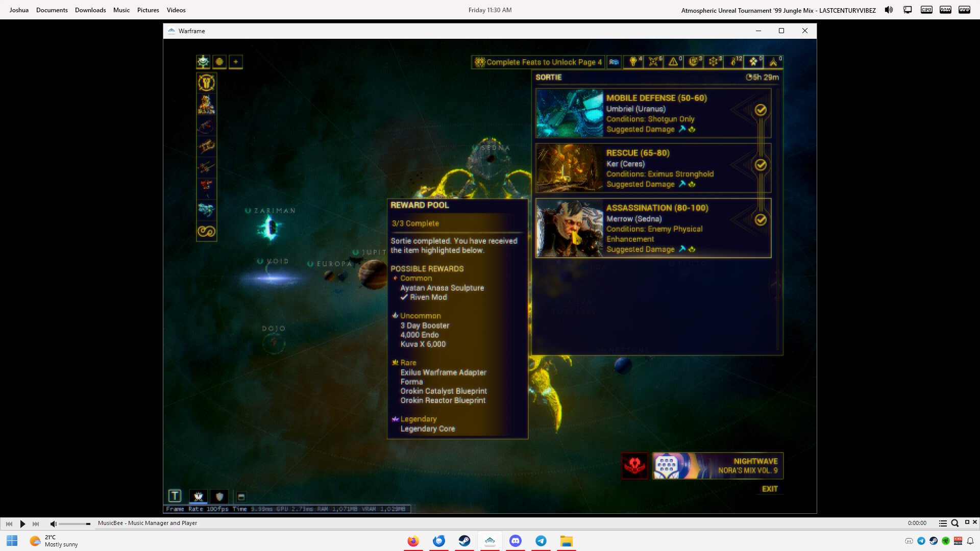Click the checkmark on Assassination row
The height and width of the screenshot is (551, 980).
(761, 219)
